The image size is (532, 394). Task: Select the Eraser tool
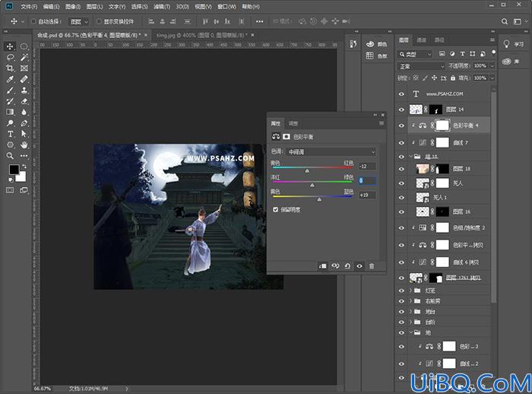tap(24, 101)
